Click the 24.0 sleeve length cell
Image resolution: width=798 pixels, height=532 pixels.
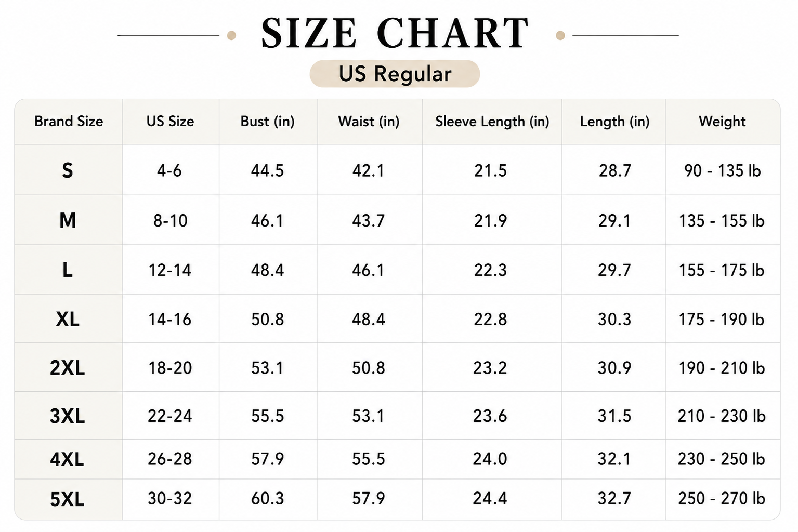point(490,459)
